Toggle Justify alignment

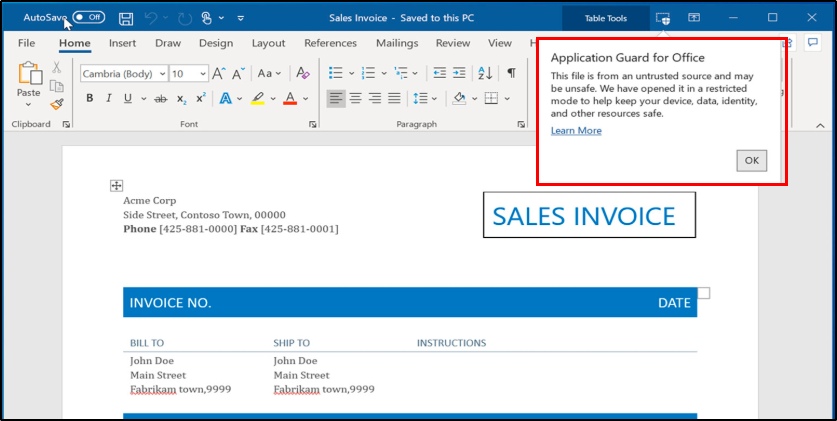[x=394, y=98]
